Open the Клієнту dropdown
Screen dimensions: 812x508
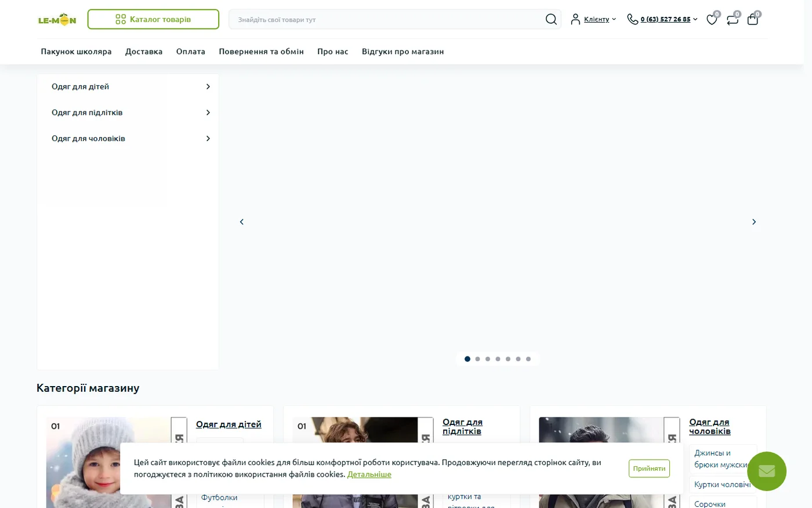coord(600,19)
